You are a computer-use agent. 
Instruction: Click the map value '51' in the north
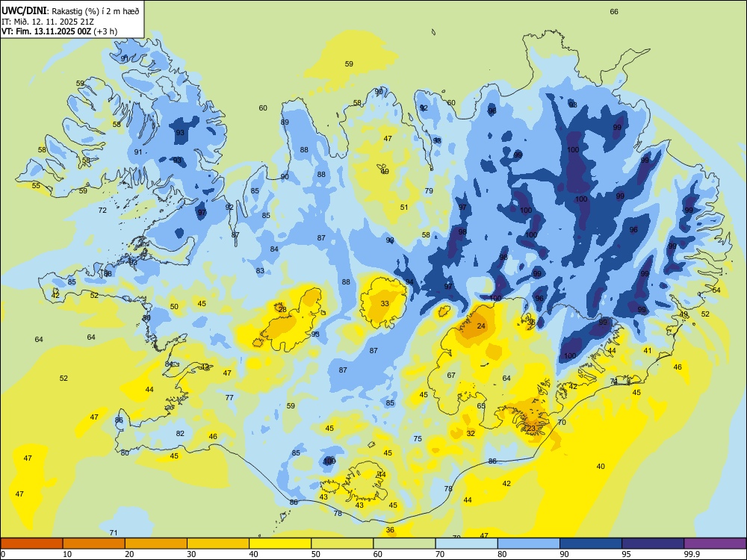click(x=404, y=207)
